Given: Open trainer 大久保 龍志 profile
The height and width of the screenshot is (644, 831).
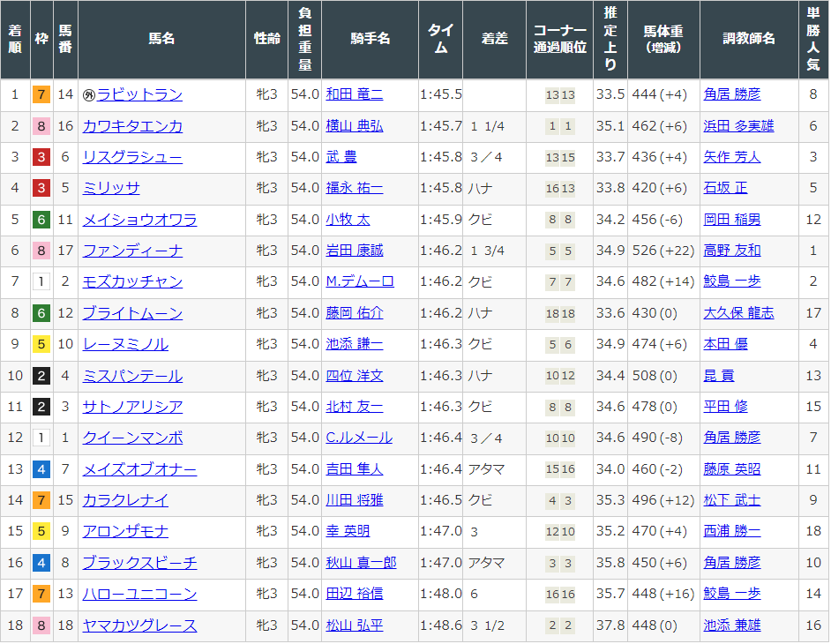Looking at the screenshot, I should click(x=738, y=312).
